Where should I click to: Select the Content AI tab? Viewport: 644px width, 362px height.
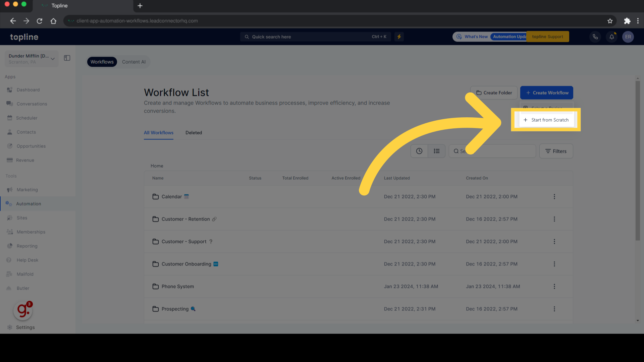[x=133, y=62]
